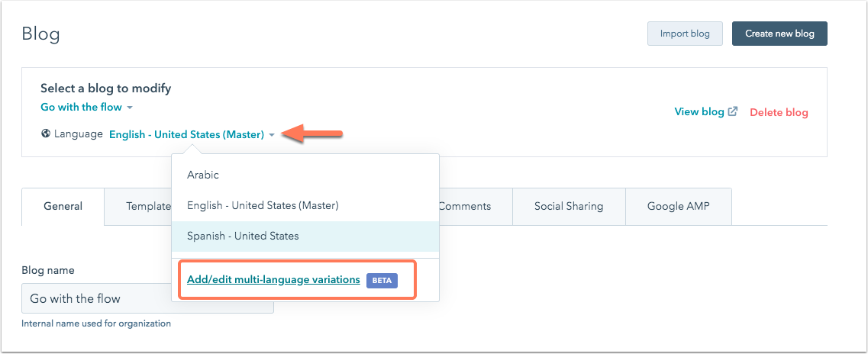Image resolution: width=868 pixels, height=354 pixels.
Task: Click the BETA badge
Action: pyautogui.click(x=382, y=281)
